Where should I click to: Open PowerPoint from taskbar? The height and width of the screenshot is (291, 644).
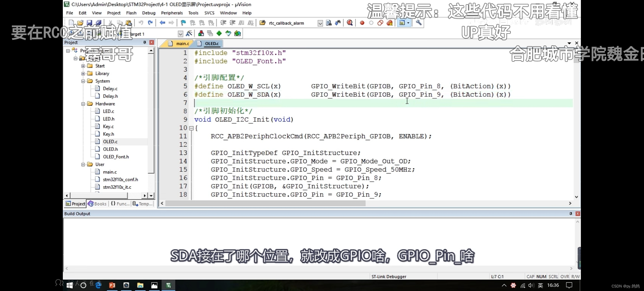112,285
